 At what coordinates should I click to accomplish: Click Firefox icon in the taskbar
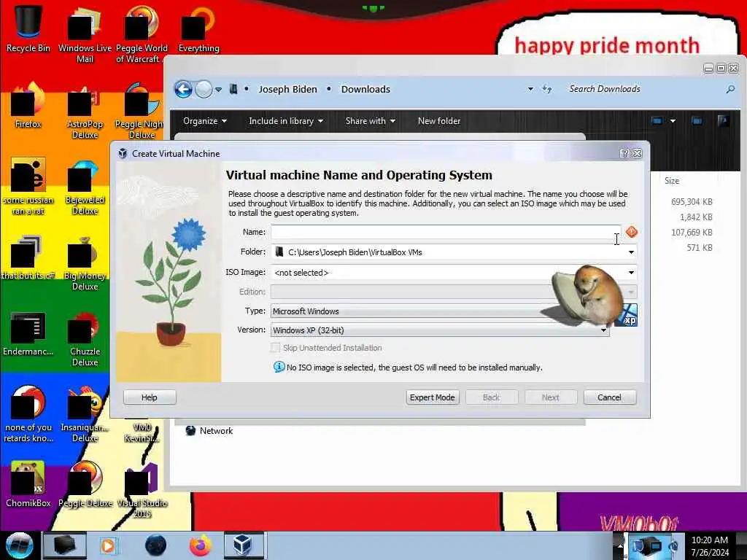201,545
